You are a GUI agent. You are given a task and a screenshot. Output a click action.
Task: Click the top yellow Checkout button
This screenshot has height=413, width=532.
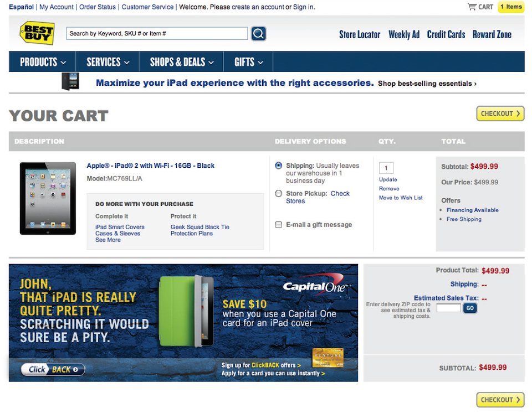(500, 113)
